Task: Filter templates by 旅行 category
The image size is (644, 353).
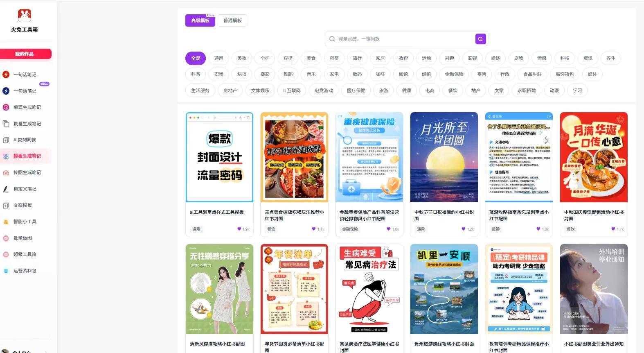Action: pyautogui.click(x=357, y=58)
